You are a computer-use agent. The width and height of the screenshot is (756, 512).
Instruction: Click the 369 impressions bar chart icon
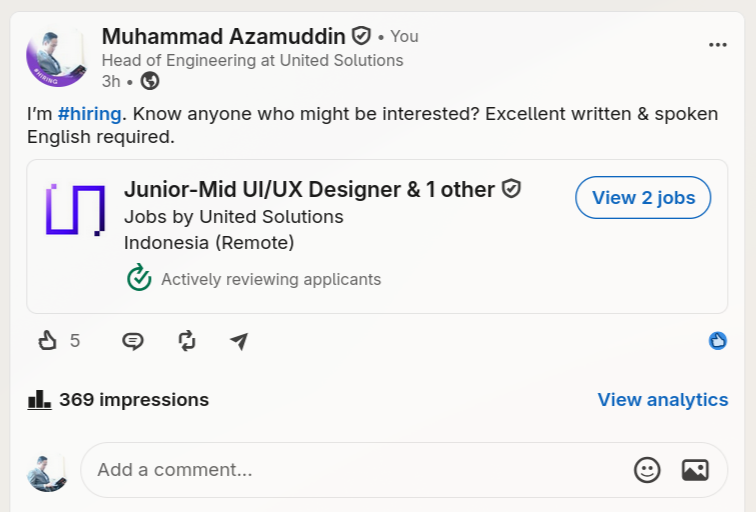tap(39, 400)
